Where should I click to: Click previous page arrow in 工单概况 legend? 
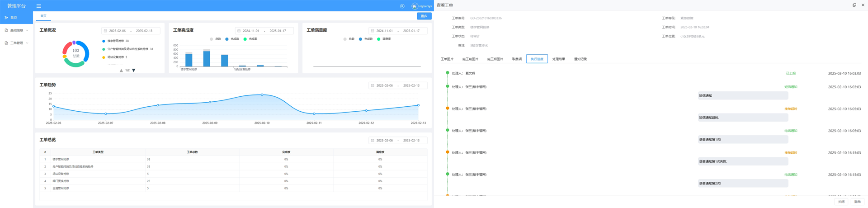pos(121,71)
